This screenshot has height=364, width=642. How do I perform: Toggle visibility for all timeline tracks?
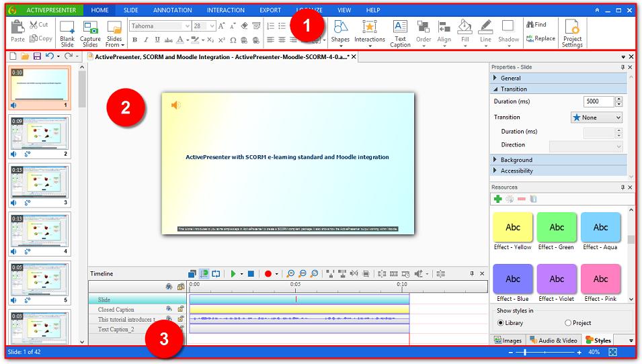169,287
